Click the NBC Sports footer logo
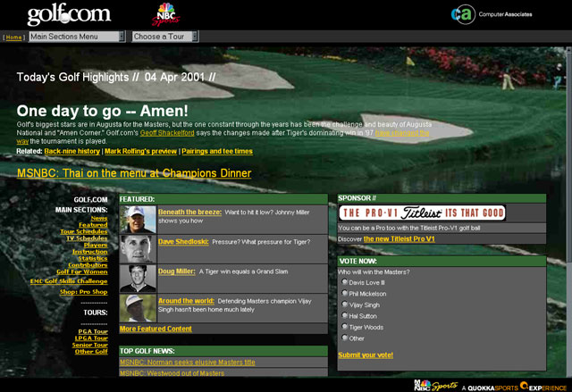This screenshot has width=572, height=392. click(435, 386)
